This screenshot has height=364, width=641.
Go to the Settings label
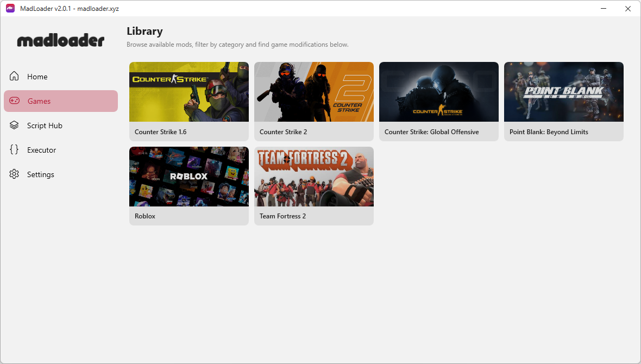(x=41, y=174)
